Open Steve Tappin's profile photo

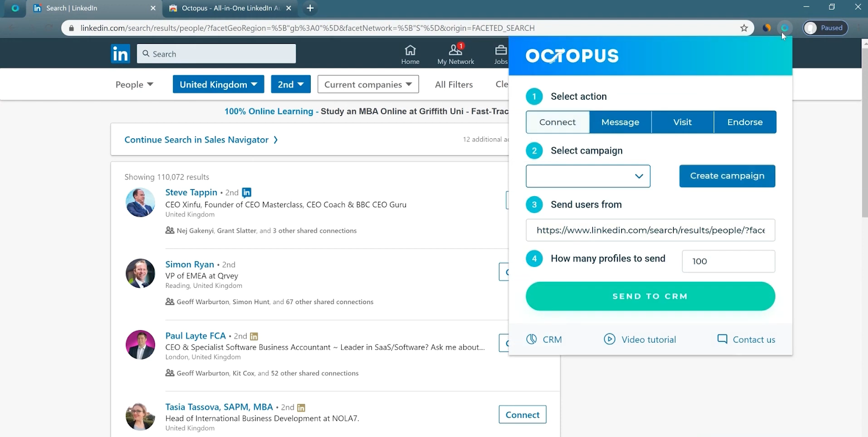[x=141, y=202]
